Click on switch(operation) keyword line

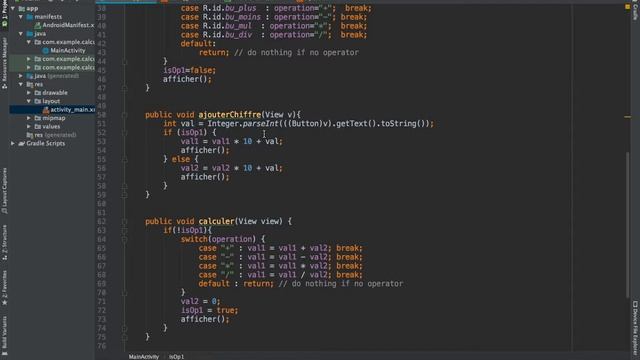[223, 239]
